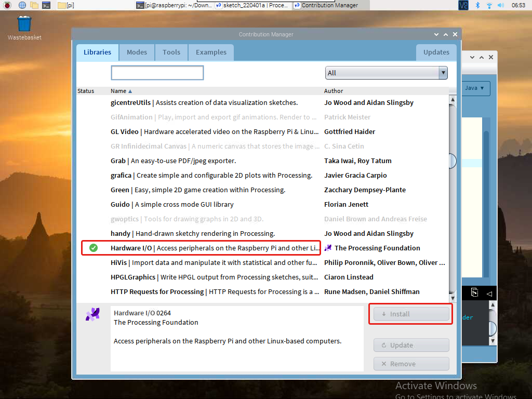Click the console copy icon in the sketch window
Screen dimensions: 532x399
click(474, 292)
